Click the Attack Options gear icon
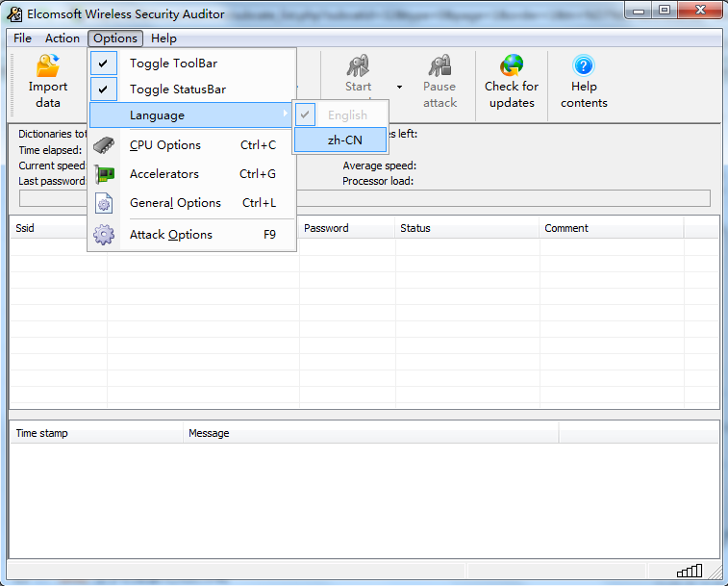This screenshot has height=586, width=728. pos(104,235)
